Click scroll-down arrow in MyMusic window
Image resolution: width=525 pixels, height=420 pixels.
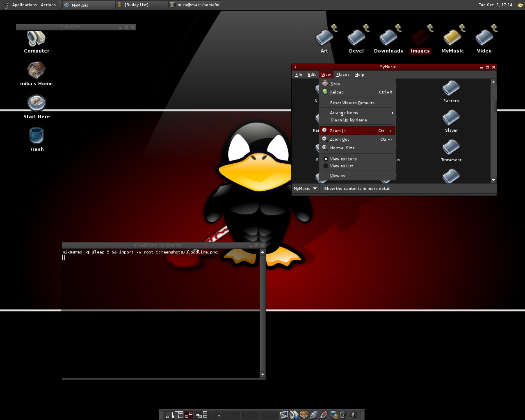point(493,180)
